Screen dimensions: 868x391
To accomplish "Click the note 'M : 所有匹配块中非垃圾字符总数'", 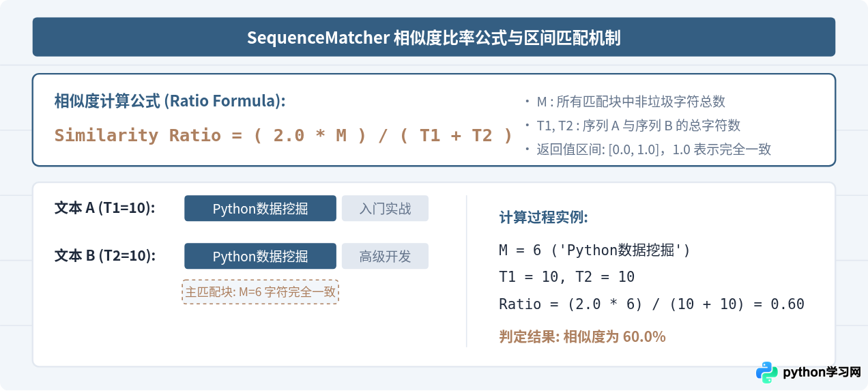I will pos(631,102).
